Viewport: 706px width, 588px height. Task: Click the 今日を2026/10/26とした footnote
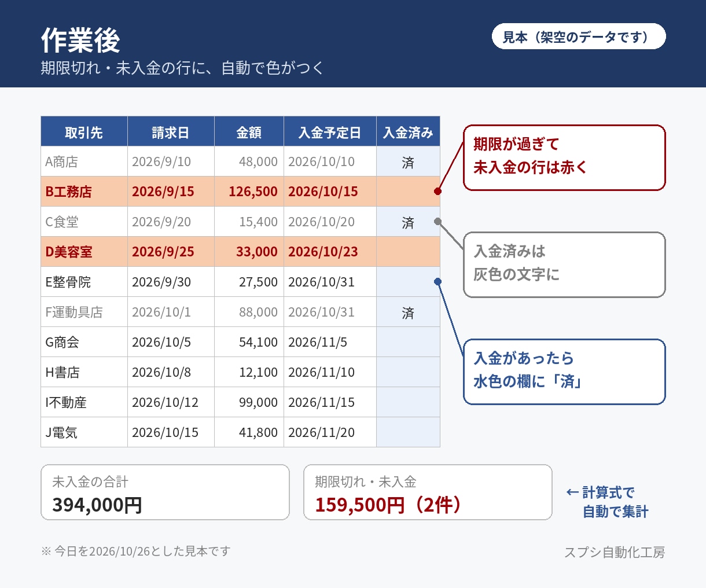pyautogui.click(x=135, y=551)
